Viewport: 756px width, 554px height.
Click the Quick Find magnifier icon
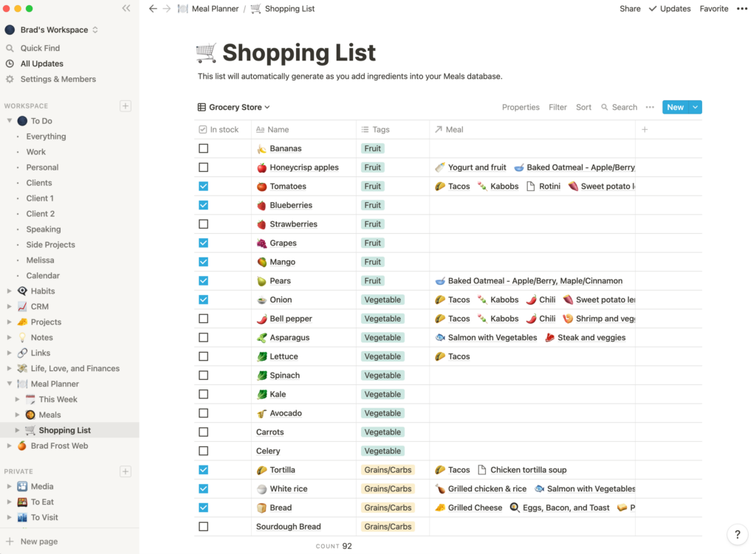(10, 48)
